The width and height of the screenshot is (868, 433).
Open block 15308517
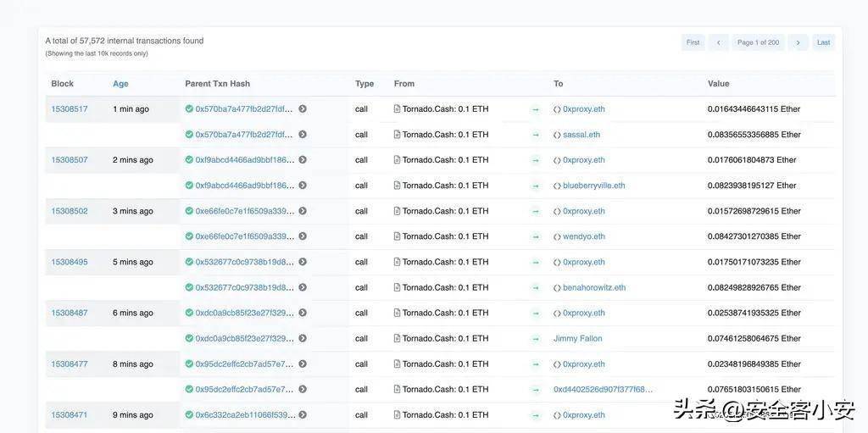(70, 109)
